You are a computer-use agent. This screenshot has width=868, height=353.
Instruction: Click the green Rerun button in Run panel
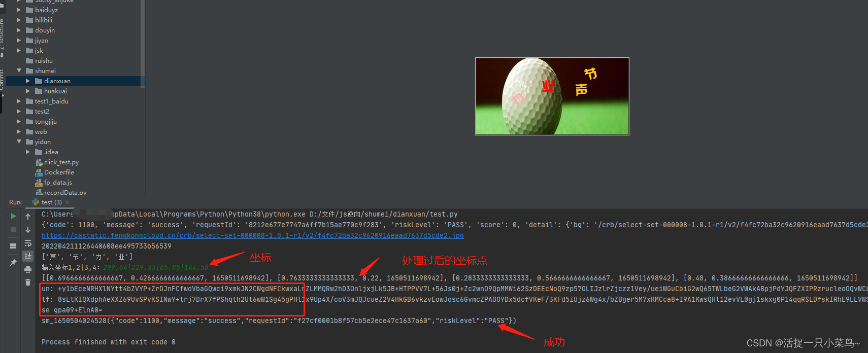tap(13, 216)
